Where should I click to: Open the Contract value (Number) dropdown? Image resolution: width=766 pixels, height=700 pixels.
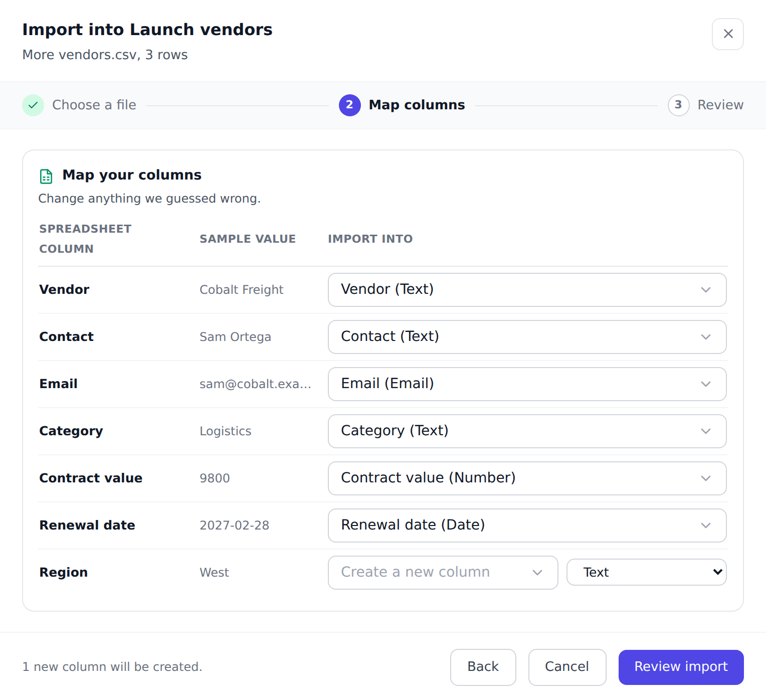527,478
